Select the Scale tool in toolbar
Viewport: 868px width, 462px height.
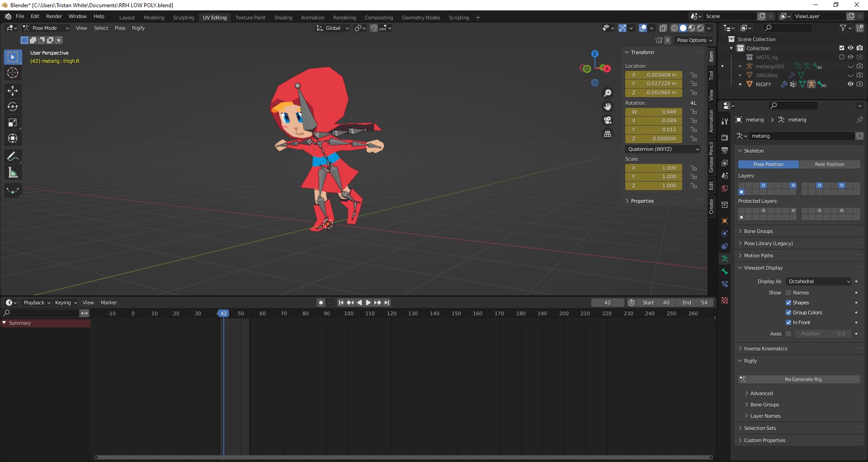point(13,122)
